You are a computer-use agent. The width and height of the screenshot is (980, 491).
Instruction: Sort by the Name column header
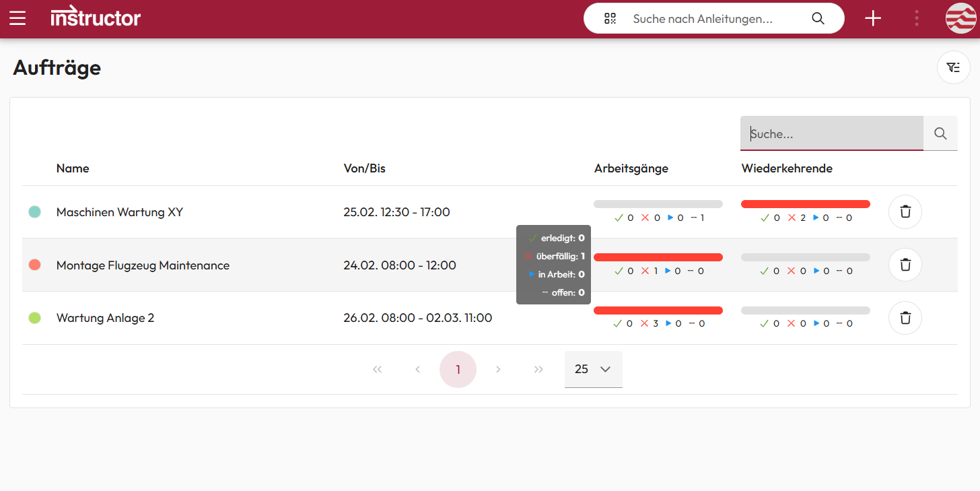point(73,168)
